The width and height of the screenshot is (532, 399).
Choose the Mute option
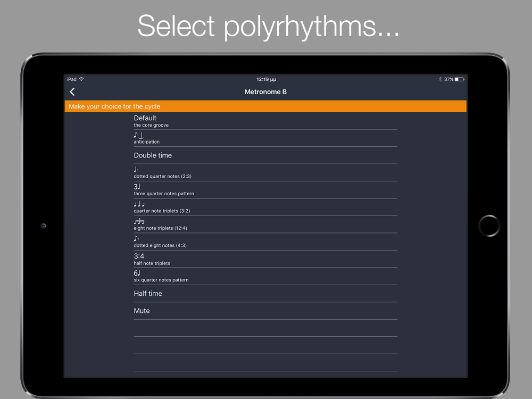click(x=265, y=311)
